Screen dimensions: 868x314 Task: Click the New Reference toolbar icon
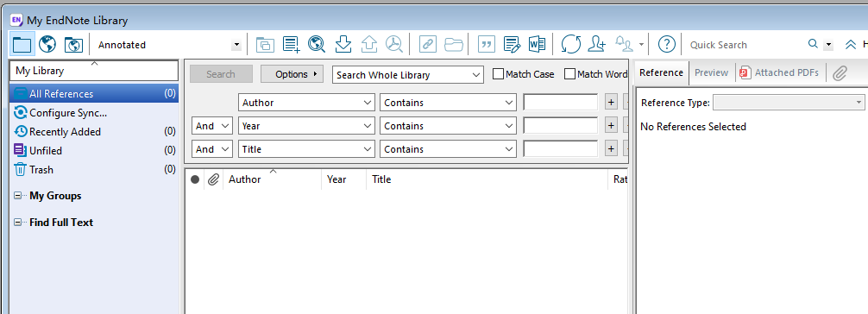pyautogui.click(x=291, y=44)
